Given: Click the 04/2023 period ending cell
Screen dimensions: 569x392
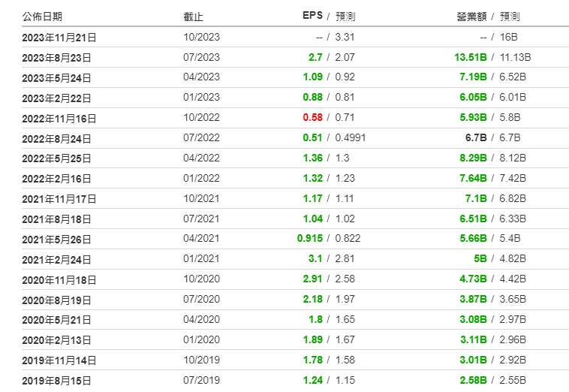Looking at the screenshot, I should click(x=201, y=77).
